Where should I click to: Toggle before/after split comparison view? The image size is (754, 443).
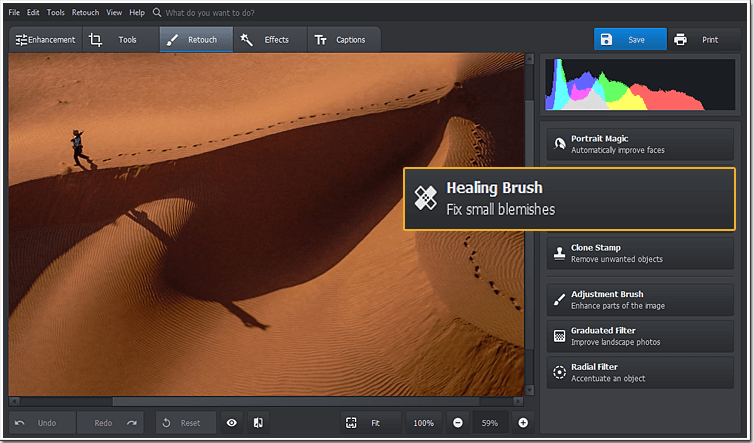click(258, 423)
